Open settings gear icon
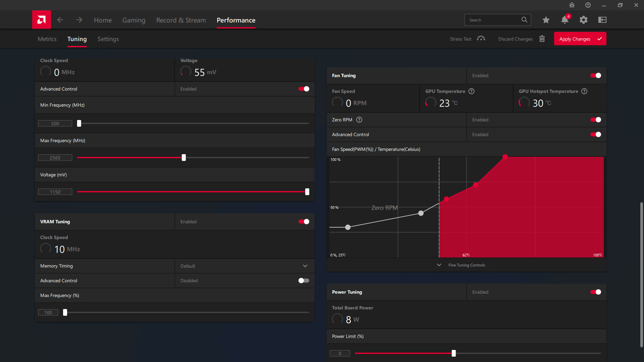The image size is (644, 362). (x=584, y=20)
